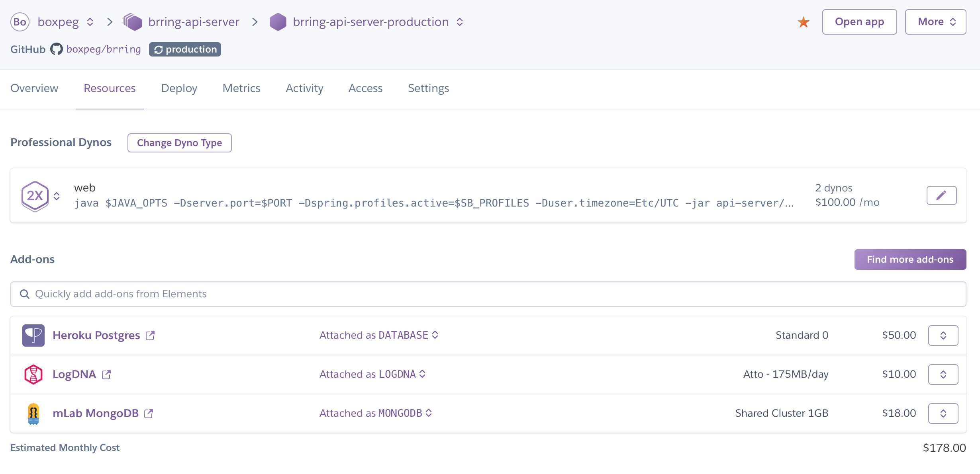
Task: Click the add-ons search input field
Action: 489,294
